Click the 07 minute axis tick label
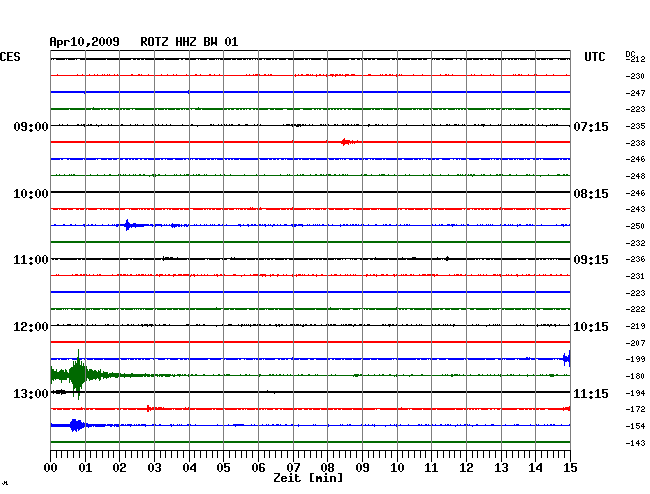650x494 pixels. pos(293,468)
